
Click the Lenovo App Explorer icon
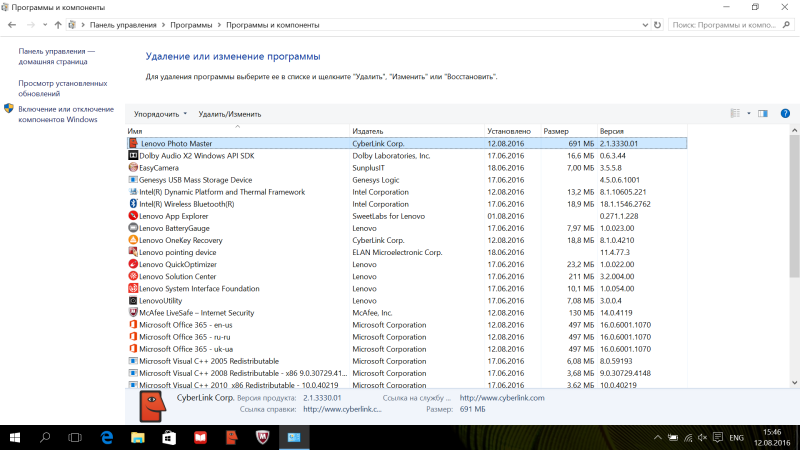(x=133, y=216)
